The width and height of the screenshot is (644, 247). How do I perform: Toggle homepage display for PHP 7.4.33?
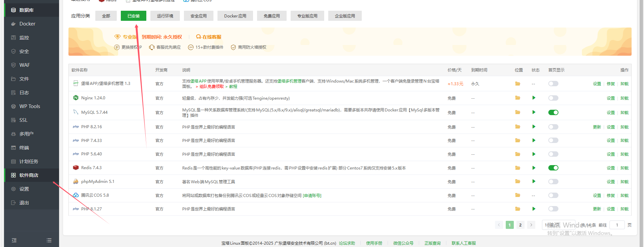(553, 140)
